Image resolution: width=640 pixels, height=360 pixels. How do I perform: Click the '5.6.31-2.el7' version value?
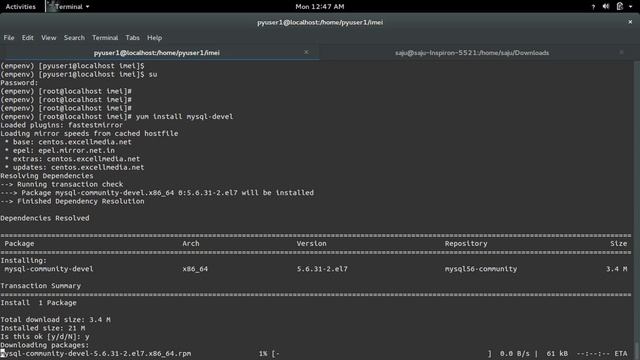click(x=322, y=269)
